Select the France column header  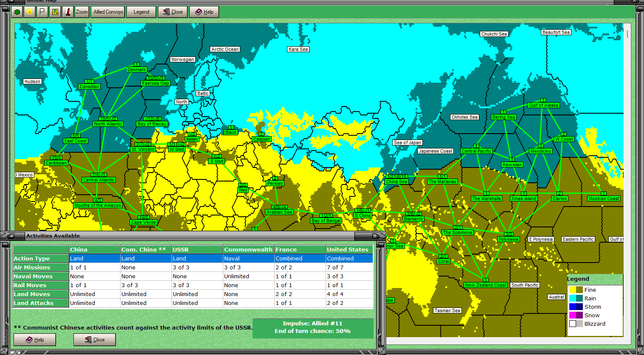(300, 249)
